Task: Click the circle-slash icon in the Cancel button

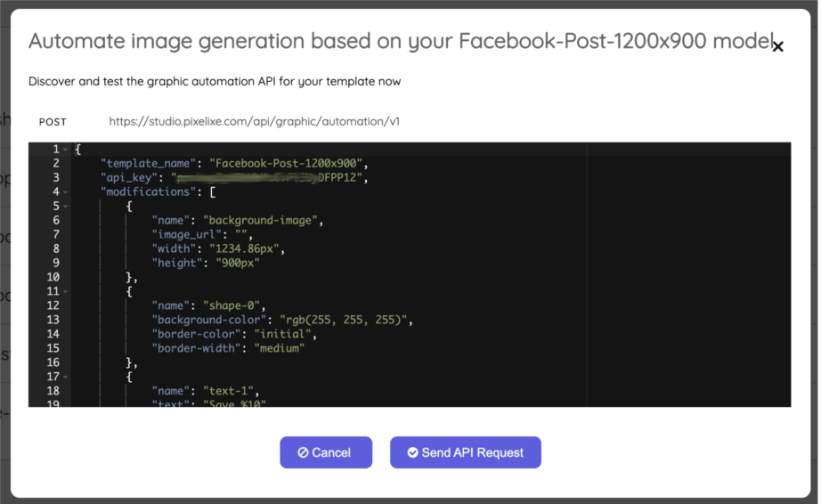Action: tap(303, 452)
